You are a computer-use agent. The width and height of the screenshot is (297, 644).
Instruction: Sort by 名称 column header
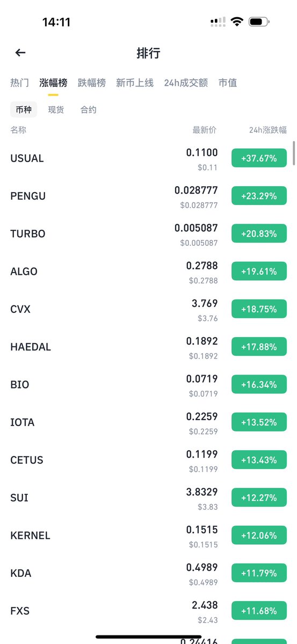tap(18, 130)
